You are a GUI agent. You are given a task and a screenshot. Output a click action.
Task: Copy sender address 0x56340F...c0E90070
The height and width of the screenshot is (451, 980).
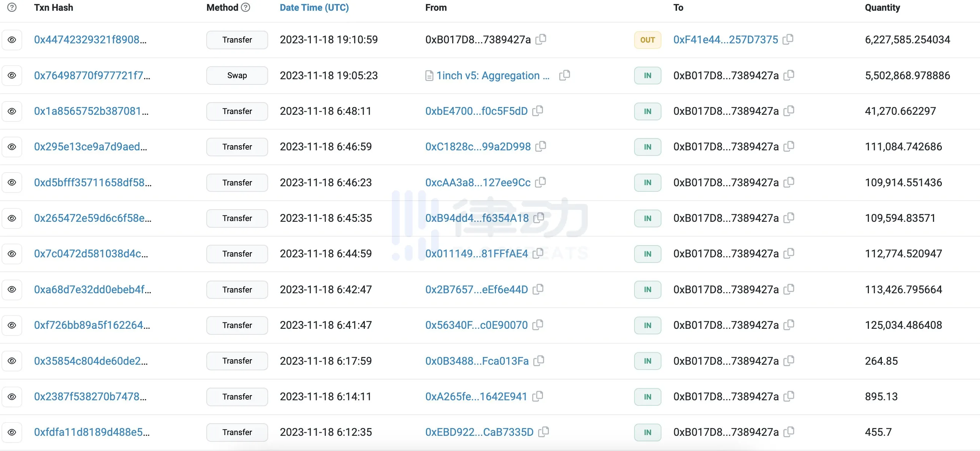pyautogui.click(x=537, y=325)
